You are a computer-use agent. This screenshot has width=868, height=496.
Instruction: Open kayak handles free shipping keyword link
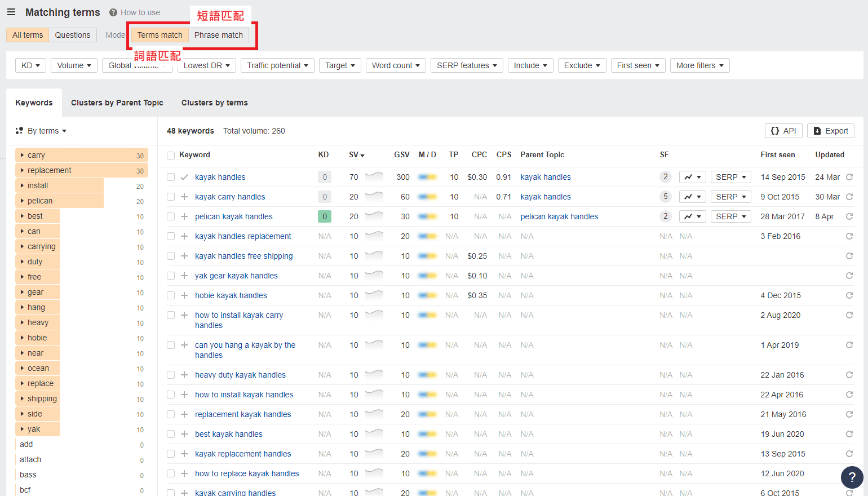[x=244, y=256]
